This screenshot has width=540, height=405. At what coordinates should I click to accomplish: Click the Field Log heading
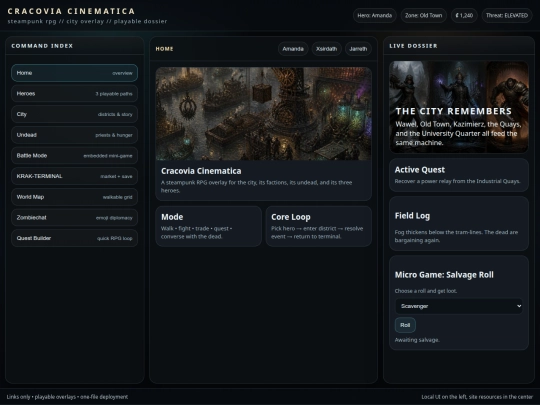412,216
